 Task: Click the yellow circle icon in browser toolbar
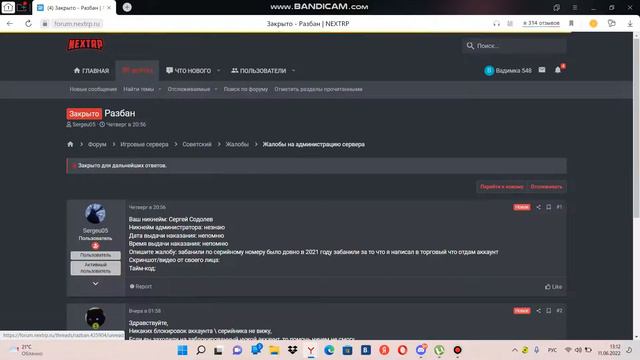point(593,24)
